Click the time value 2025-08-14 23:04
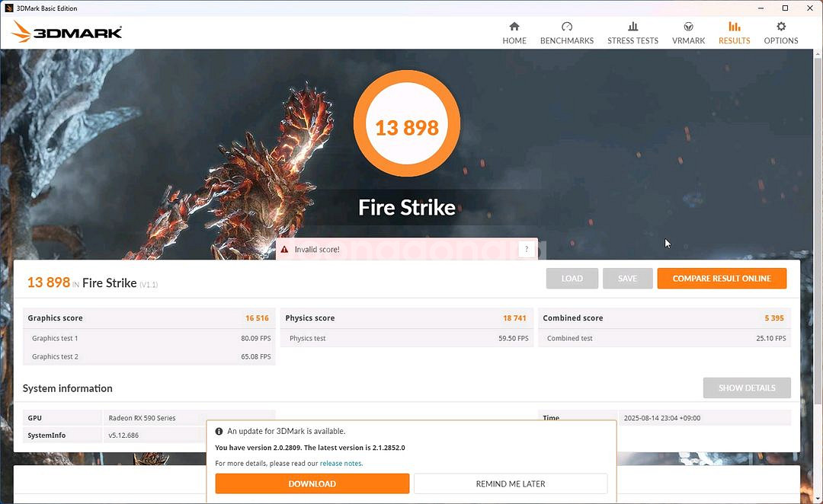The width and height of the screenshot is (823, 504). 662,418
